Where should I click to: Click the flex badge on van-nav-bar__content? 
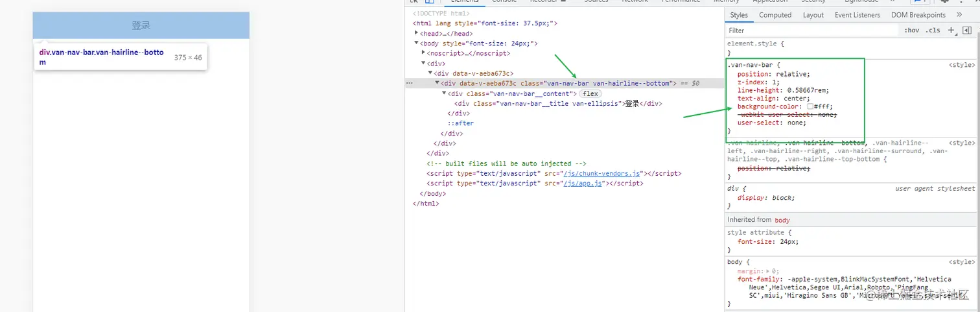click(590, 93)
